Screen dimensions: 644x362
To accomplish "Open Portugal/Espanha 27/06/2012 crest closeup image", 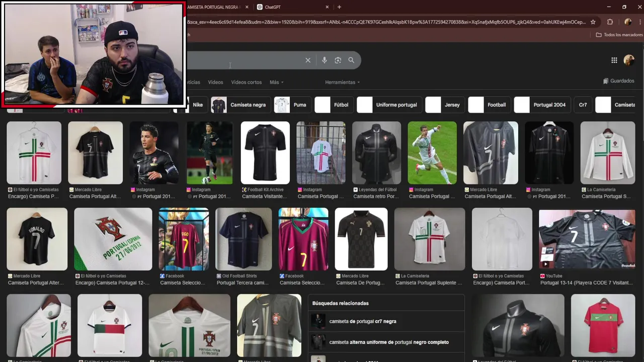I will point(113,239).
